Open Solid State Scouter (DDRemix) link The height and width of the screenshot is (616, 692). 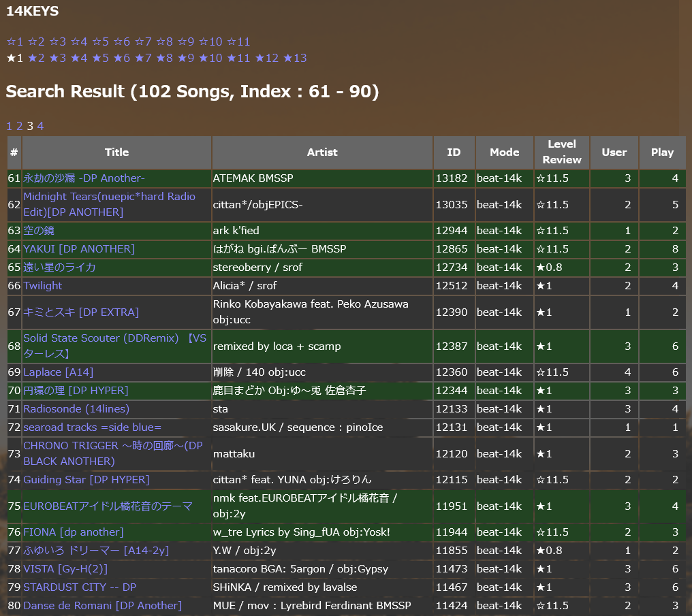(114, 346)
